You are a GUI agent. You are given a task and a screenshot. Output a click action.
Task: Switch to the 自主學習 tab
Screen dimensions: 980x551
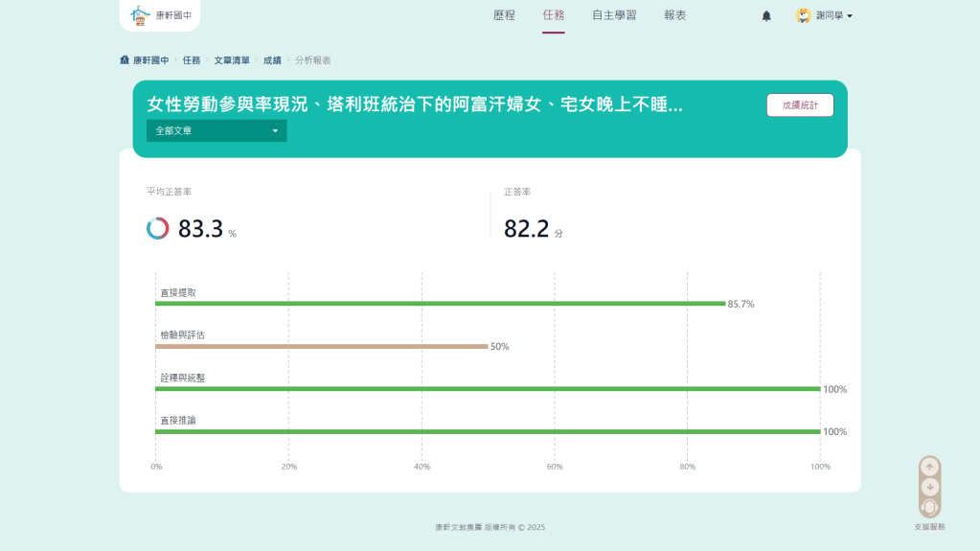[x=613, y=15]
